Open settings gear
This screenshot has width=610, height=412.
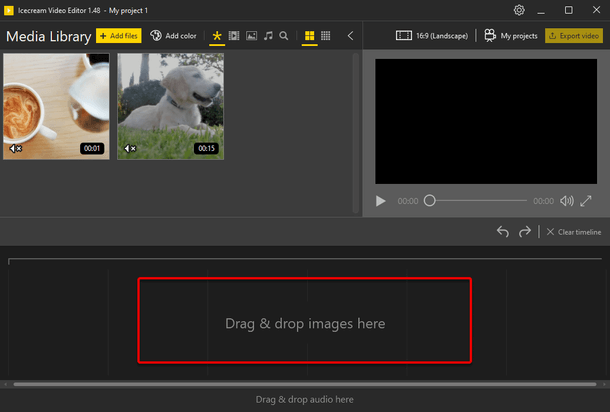pyautogui.click(x=519, y=10)
